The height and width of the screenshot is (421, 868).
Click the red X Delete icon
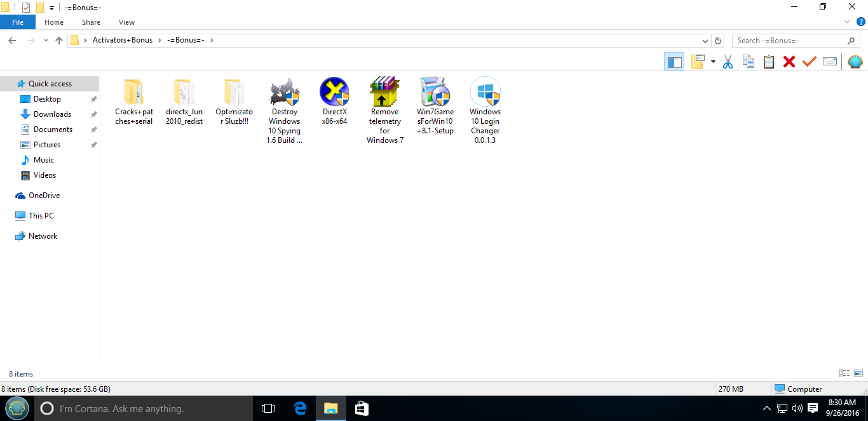pyautogui.click(x=789, y=62)
